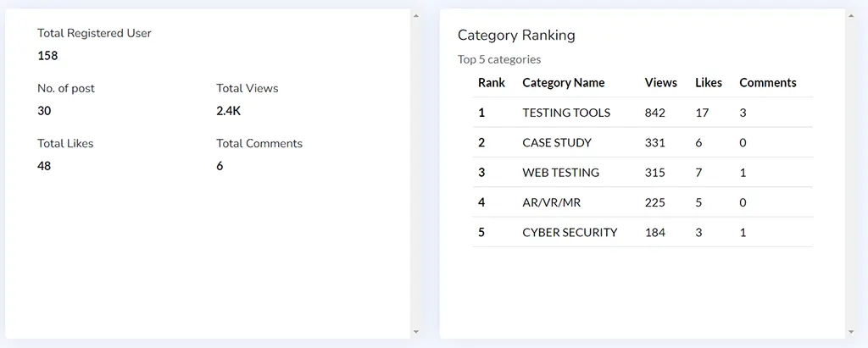Click the Total Views label
The width and height of the screenshot is (868, 348).
(x=248, y=89)
